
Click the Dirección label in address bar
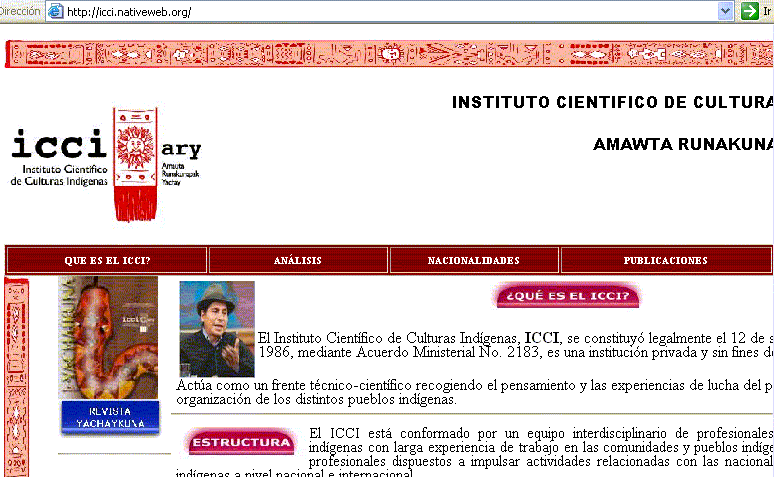pyautogui.click(x=20, y=11)
